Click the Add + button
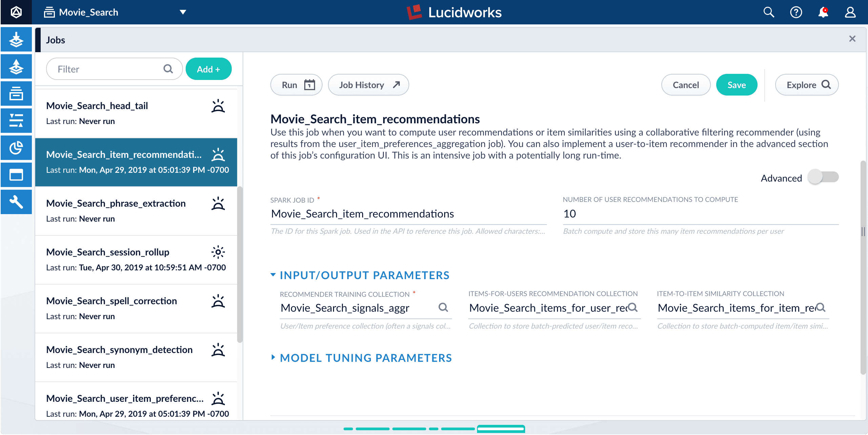This screenshot has height=435, width=868. tap(209, 69)
